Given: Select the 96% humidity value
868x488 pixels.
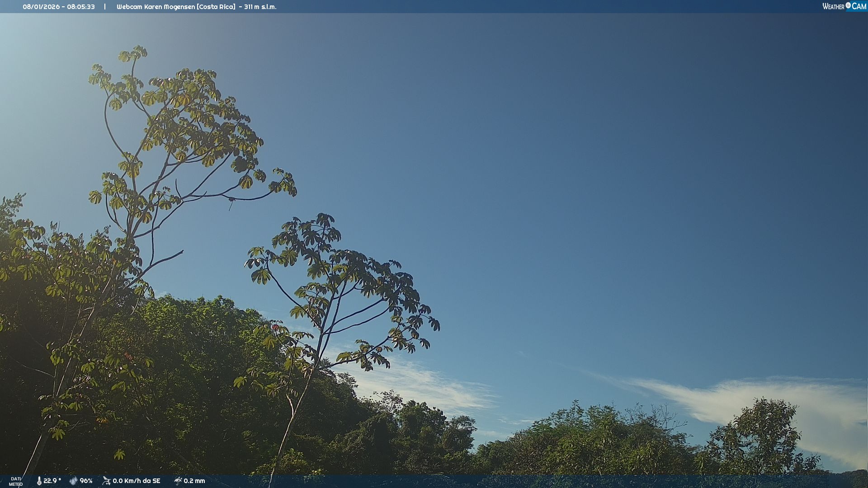Looking at the screenshot, I should pos(86,481).
